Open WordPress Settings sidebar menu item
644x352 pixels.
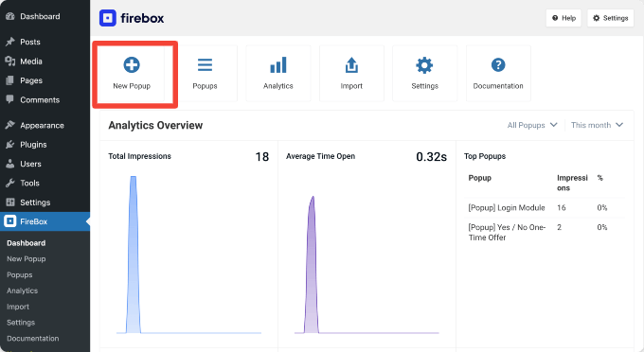point(45,202)
